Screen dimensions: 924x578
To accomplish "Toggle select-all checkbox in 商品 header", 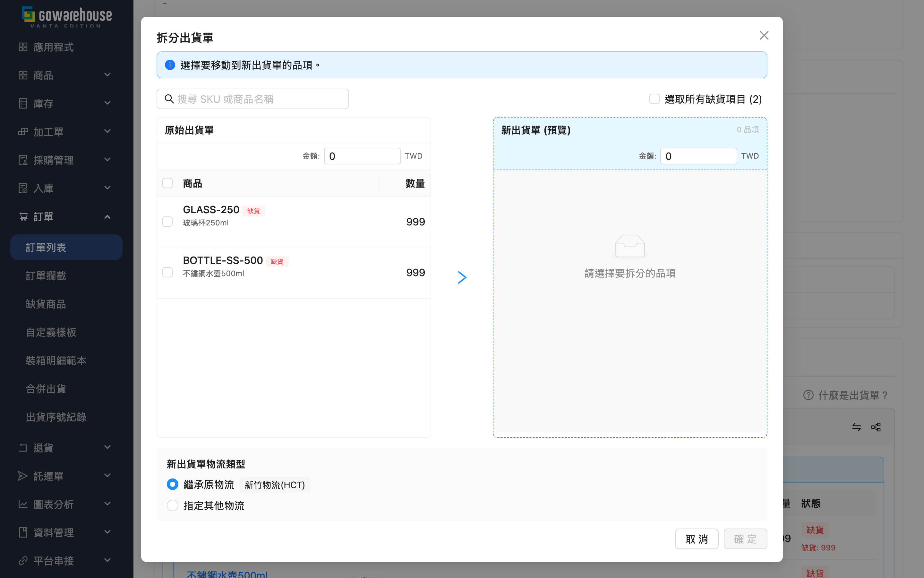I will (x=167, y=183).
